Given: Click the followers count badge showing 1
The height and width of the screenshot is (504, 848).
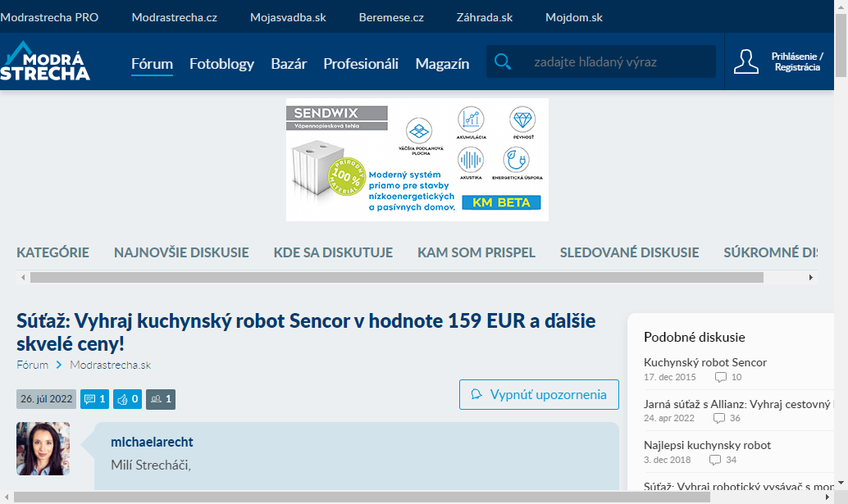Looking at the screenshot, I should click(161, 399).
